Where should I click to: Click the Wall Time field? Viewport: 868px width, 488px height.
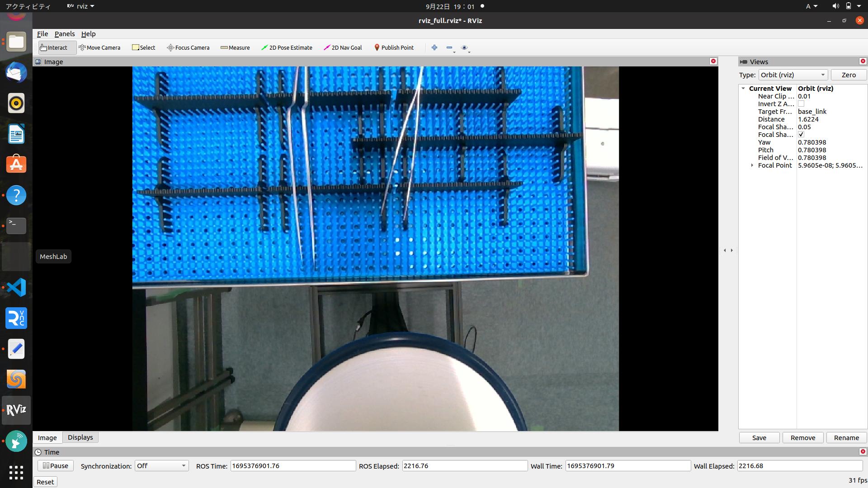(628, 466)
